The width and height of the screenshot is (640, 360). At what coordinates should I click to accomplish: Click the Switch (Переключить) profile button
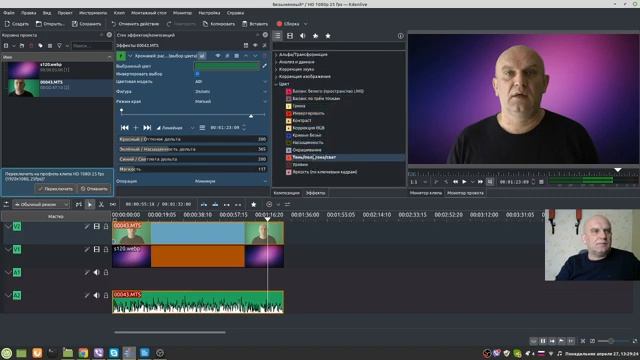click(56, 189)
